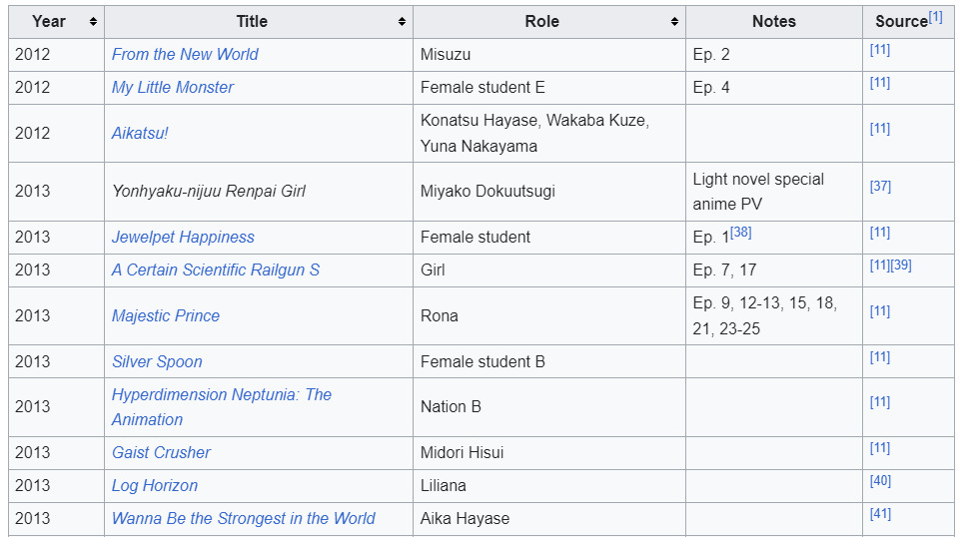
Task: Open citation 41 in last row
Action: click(880, 514)
